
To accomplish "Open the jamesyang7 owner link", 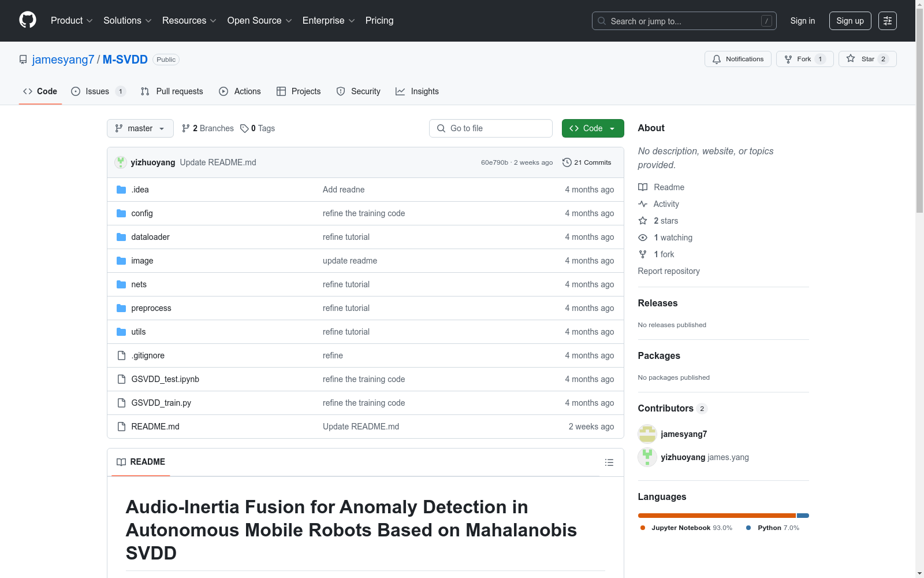I will [63, 60].
